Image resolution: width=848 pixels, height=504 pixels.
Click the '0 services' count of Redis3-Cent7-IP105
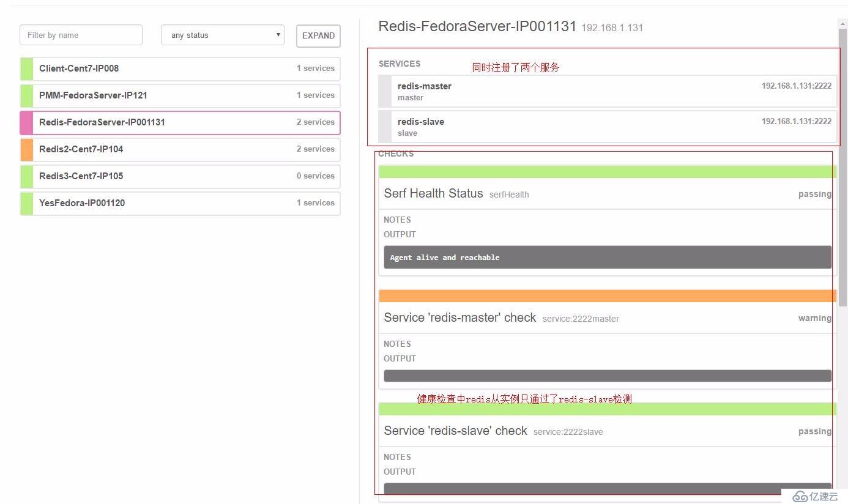tap(316, 176)
